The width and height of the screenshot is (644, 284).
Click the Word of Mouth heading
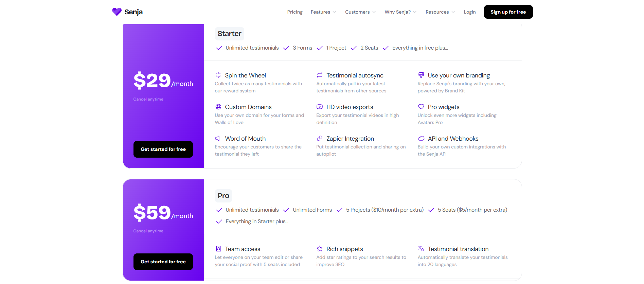(245, 139)
